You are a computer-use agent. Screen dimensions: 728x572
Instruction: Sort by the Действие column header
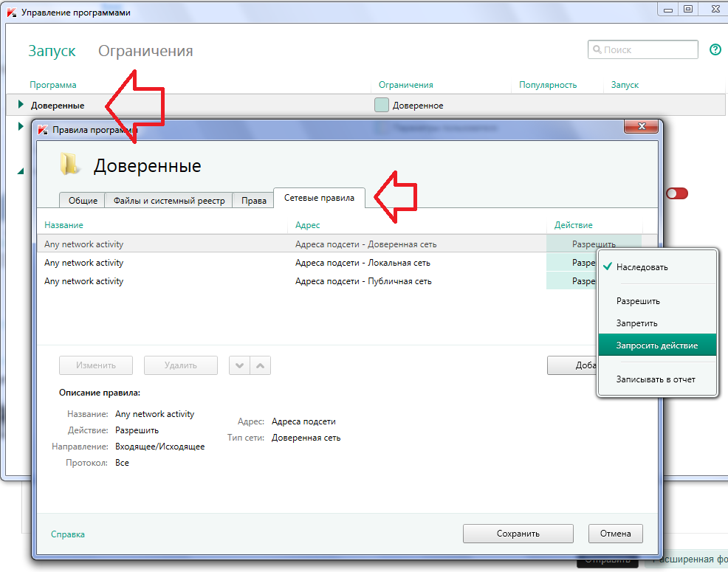[574, 224]
